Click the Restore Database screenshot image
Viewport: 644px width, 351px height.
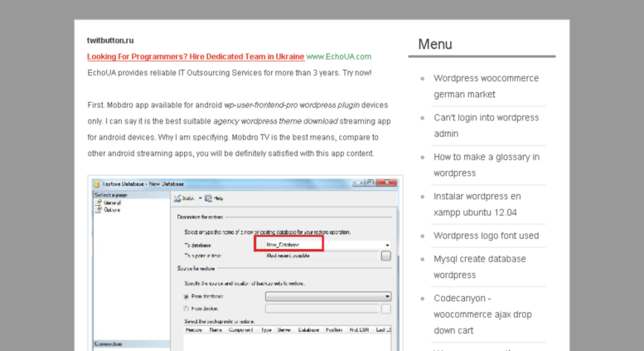point(245,263)
